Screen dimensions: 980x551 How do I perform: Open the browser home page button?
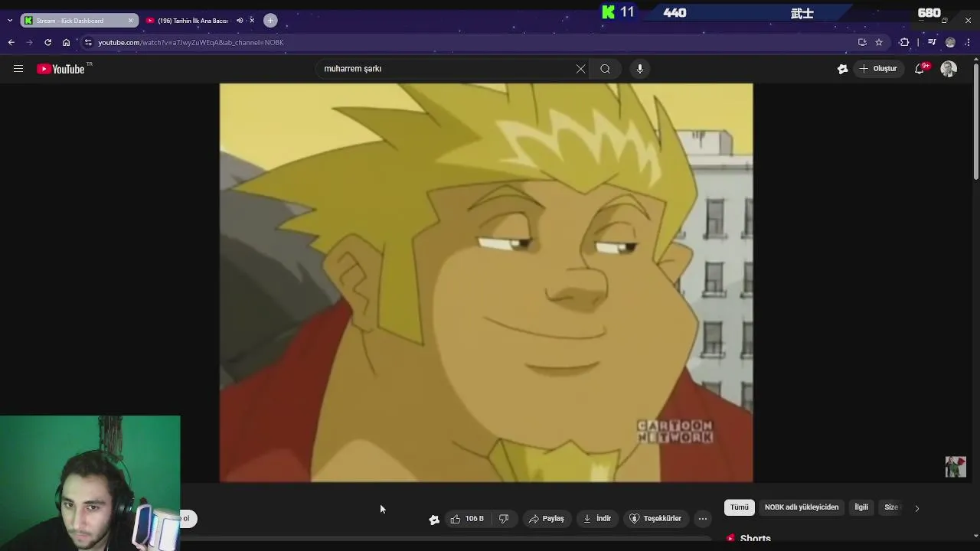click(x=66, y=42)
